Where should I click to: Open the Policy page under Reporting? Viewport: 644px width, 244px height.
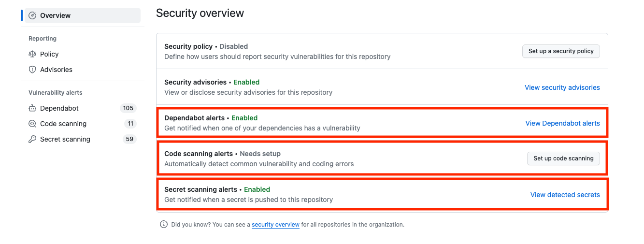pos(83,54)
